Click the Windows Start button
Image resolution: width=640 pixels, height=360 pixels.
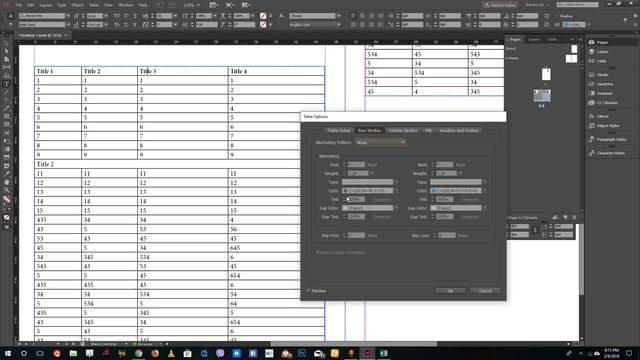pos(8,353)
